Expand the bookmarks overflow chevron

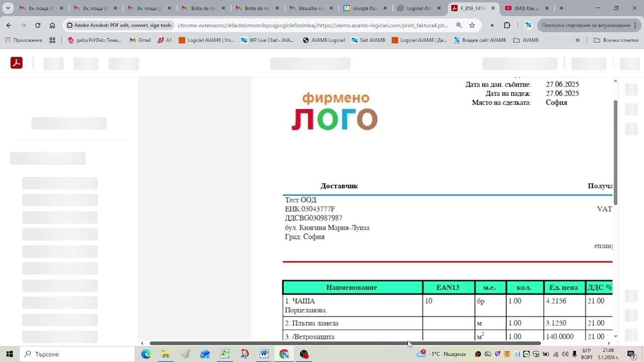[x=577, y=40]
